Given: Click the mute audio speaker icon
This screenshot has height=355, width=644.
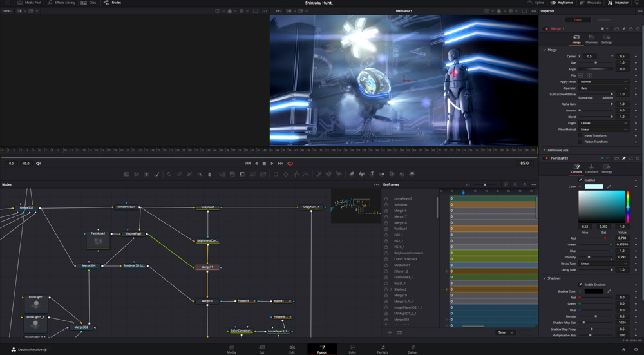Looking at the screenshot, I should [38, 164].
